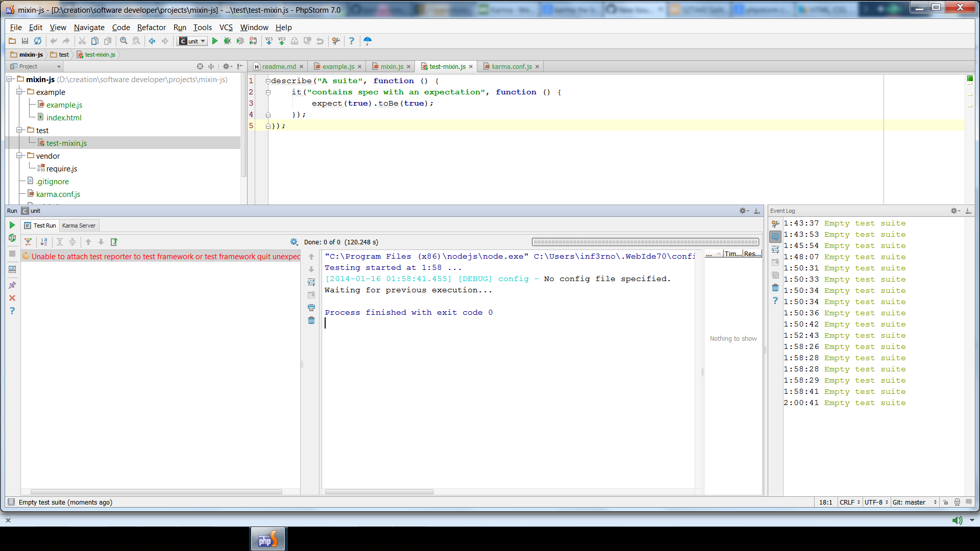The height and width of the screenshot is (551, 980).
Task: Collapse the mixin-js root folder
Action: 9,79
